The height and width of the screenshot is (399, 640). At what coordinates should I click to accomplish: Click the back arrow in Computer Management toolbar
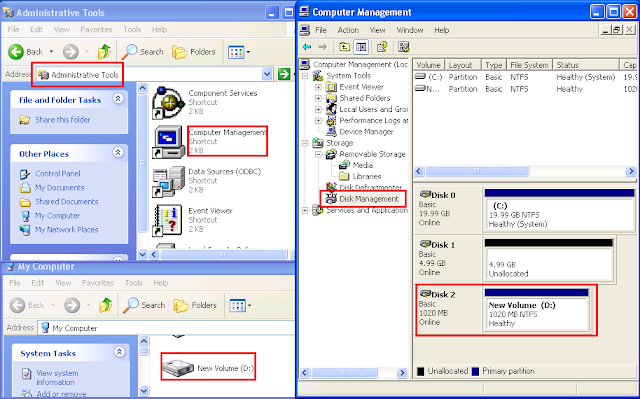(x=307, y=47)
